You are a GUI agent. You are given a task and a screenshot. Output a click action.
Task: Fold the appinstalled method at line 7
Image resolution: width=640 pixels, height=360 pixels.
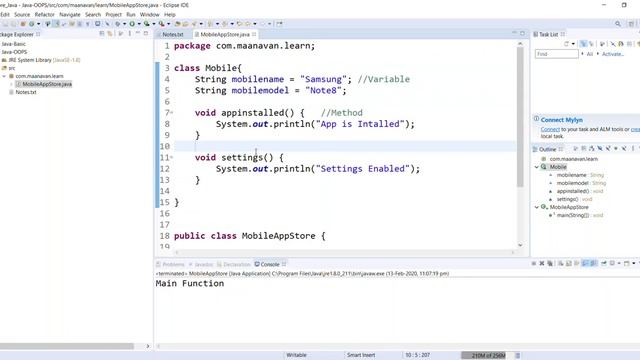coord(172,112)
